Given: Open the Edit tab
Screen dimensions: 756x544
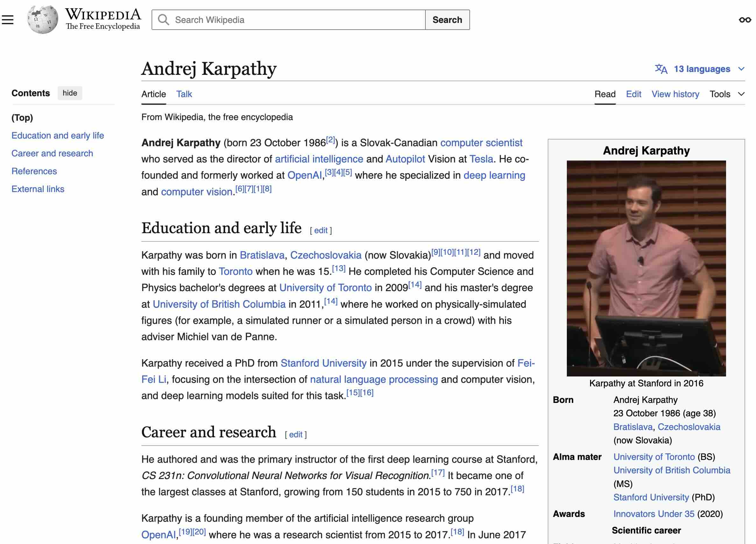Looking at the screenshot, I should 633,94.
